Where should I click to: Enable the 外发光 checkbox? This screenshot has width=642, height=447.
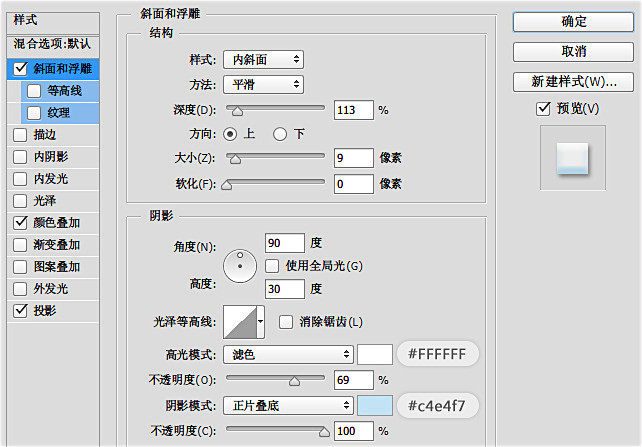click(20, 289)
